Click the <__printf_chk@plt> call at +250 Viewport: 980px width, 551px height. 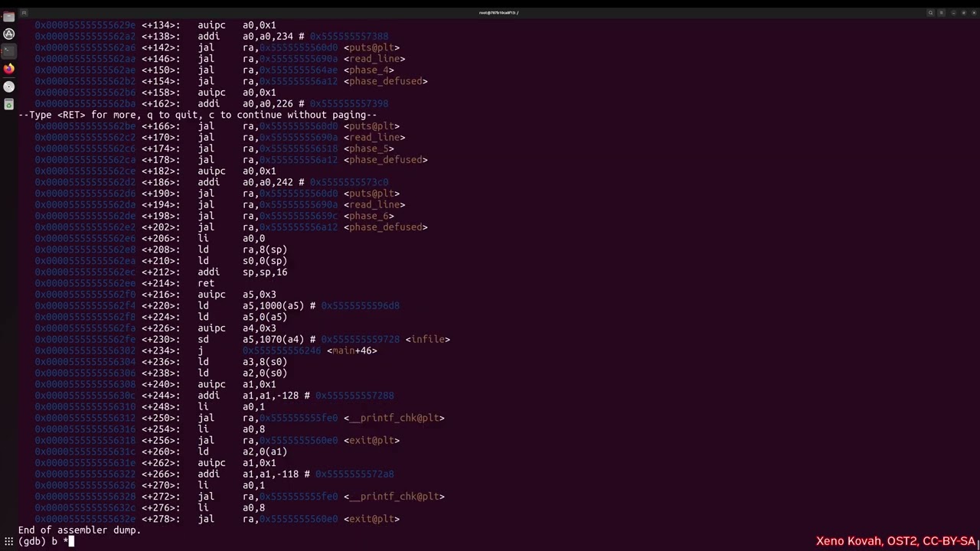tap(394, 418)
